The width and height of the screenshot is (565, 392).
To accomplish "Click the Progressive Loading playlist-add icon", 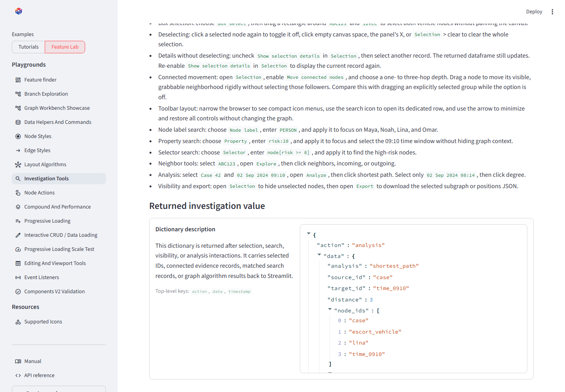I will 18,221.
